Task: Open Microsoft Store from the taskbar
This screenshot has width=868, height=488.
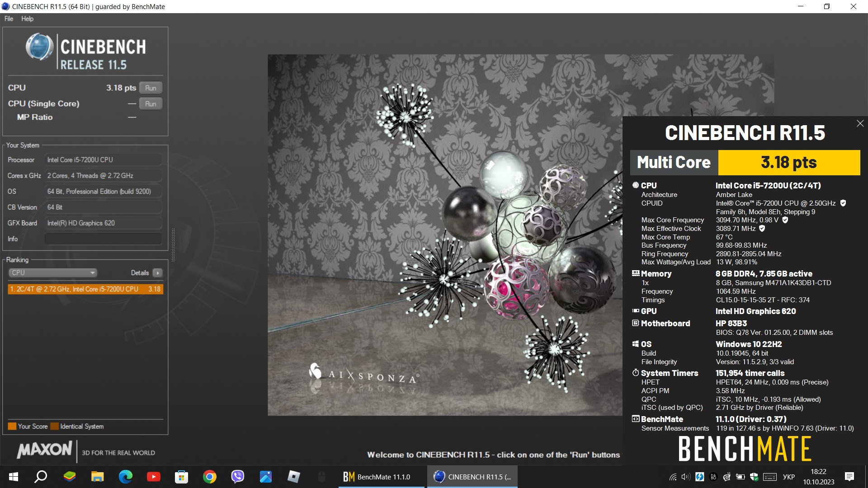Action: [181, 477]
